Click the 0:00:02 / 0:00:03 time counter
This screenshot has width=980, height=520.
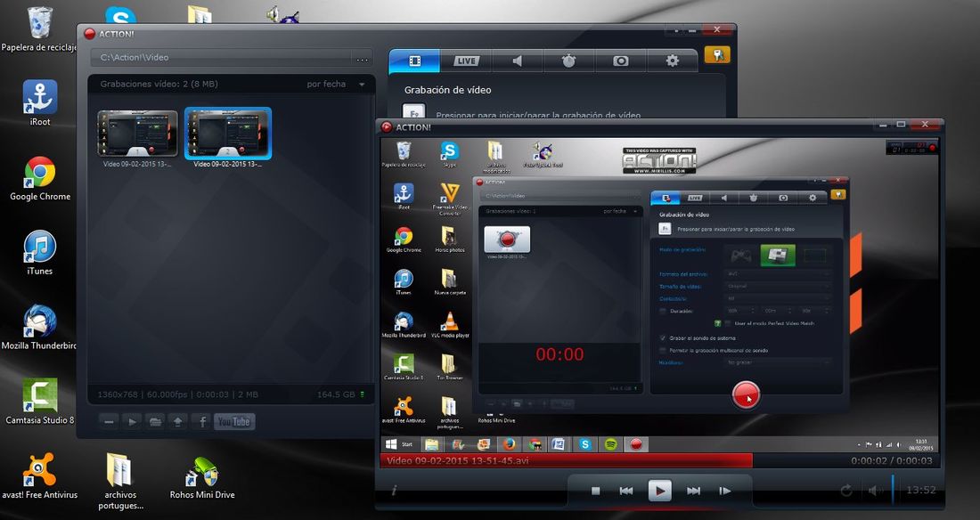tap(891, 460)
